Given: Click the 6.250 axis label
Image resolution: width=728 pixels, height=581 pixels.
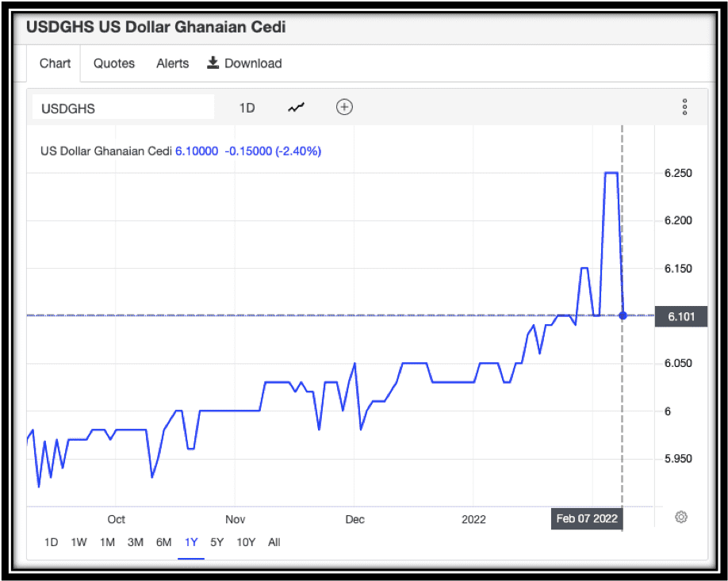Looking at the screenshot, I should click(x=678, y=173).
